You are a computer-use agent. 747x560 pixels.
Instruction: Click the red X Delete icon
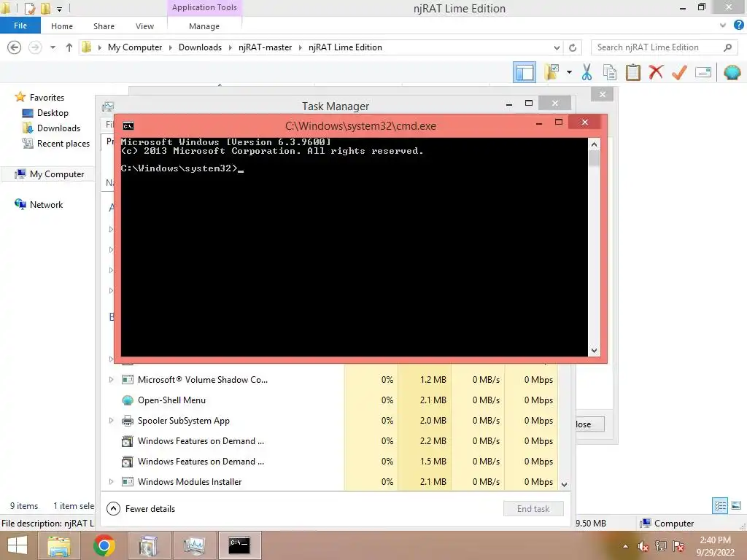click(656, 72)
